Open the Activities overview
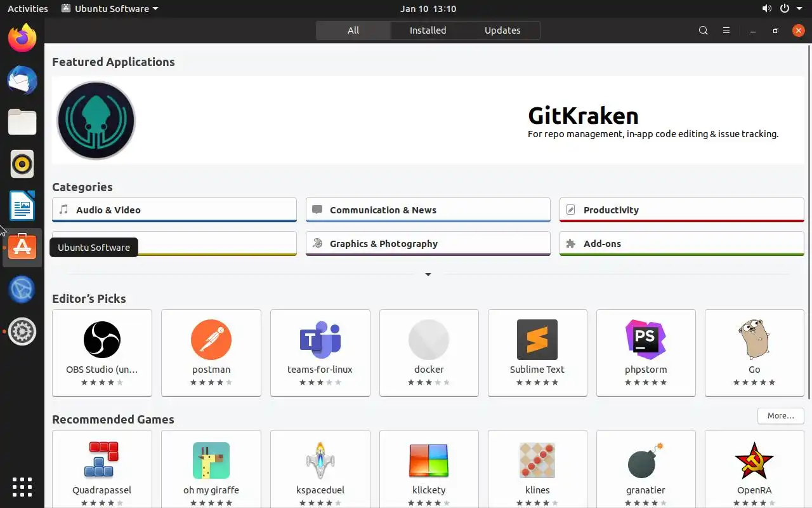Image resolution: width=812 pixels, height=508 pixels. click(27, 9)
